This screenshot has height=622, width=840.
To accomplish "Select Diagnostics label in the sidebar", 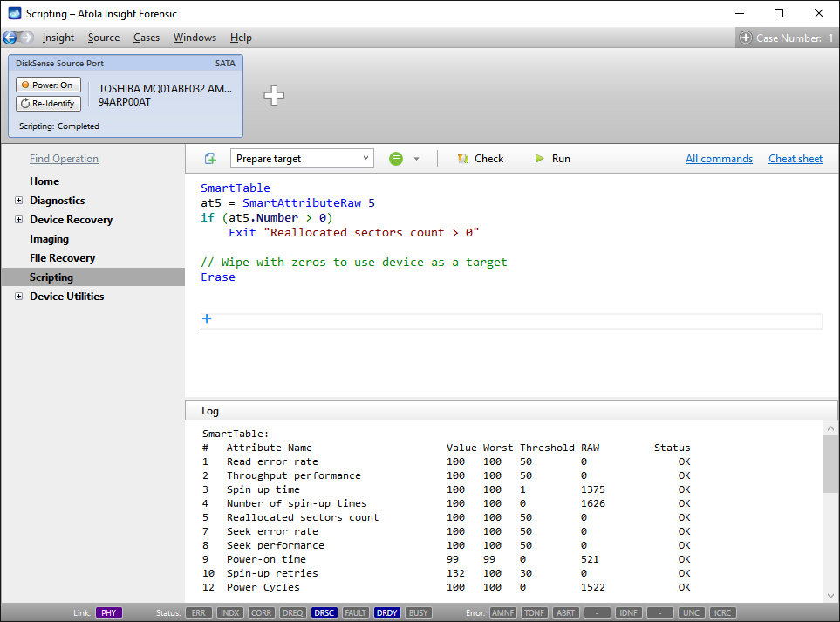I will tap(58, 201).
